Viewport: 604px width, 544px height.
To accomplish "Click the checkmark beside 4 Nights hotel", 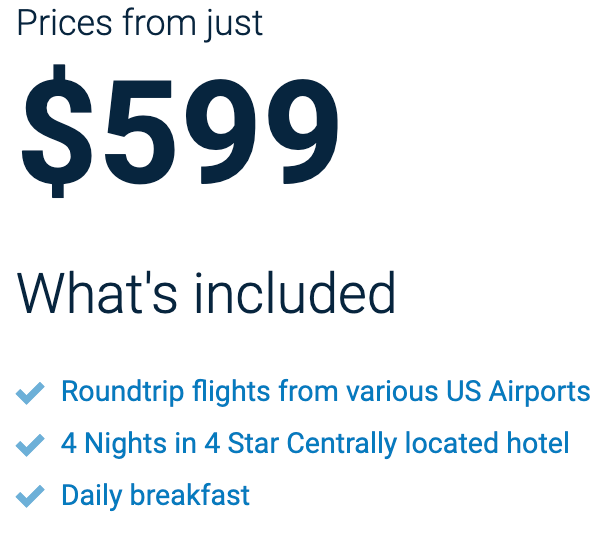I will coord(30,445).
